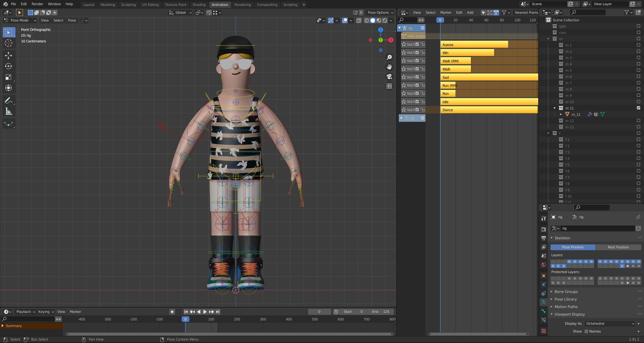
Task: Toggle the m 1 collection checkbox
Action: [x=638, y=45]
